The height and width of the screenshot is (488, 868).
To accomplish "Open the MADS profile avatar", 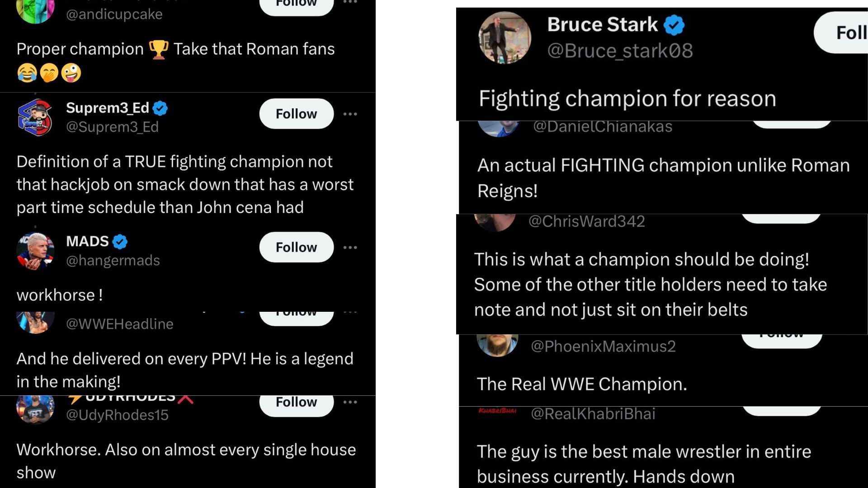I will [x=35, y=251].
